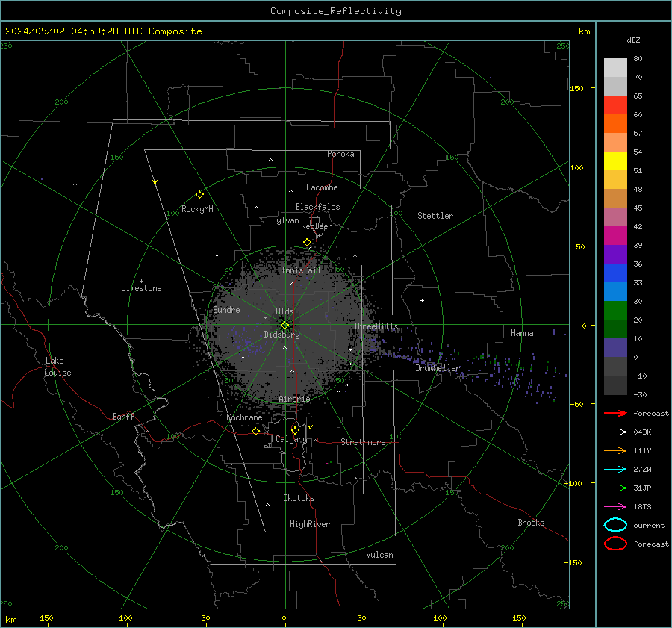Click the Drumheller city label
The width and height of the screenshot is (672, 628).
click(x=438, y=368)
